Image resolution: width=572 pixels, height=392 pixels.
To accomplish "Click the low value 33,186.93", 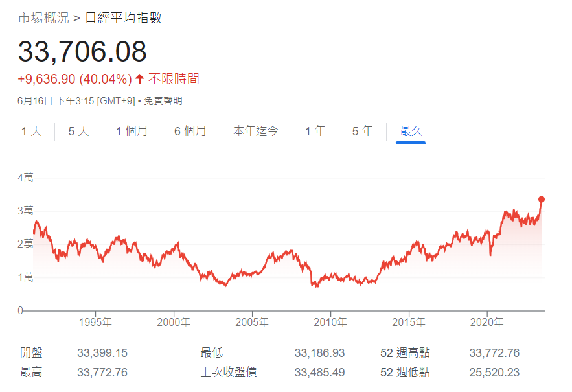I will click(x=319, y=353).
